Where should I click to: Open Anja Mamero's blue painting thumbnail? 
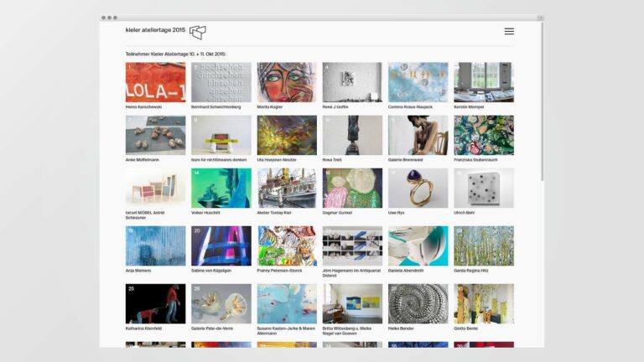click(x=155, y=246)
